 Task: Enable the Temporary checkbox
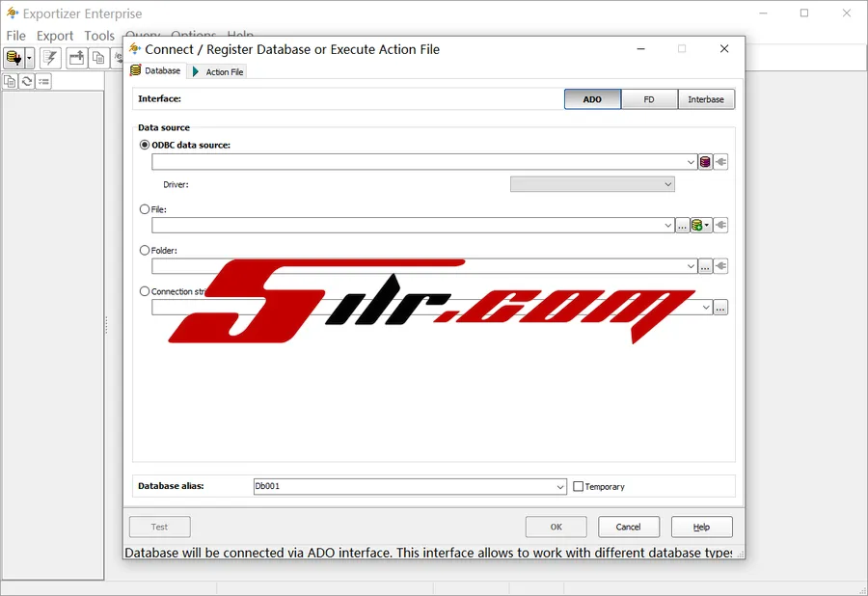point(578,486)
